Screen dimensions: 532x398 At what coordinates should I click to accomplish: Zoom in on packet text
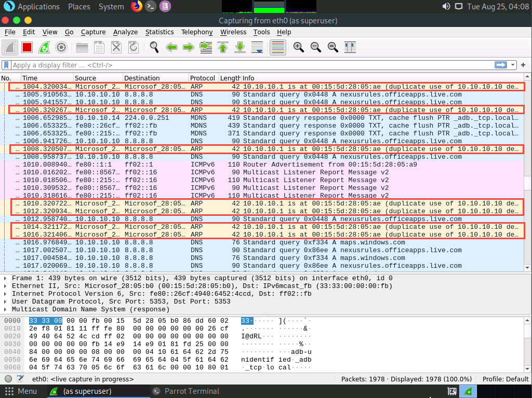[x=299, y=47]
